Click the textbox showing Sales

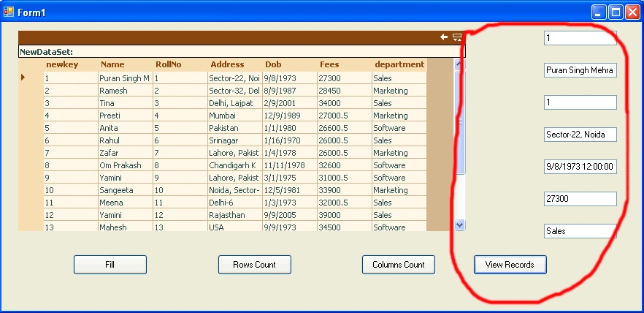click(x=580, y=231)
